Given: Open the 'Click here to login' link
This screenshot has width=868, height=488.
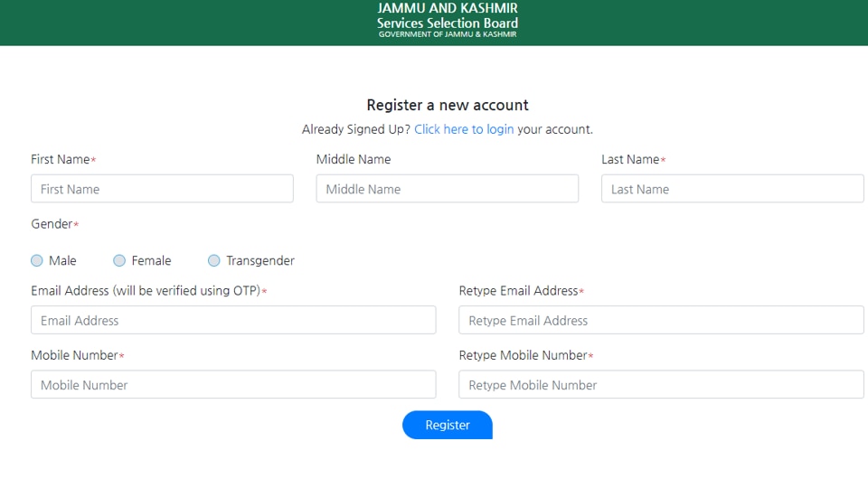Looking at the screenshot, I should click(x=464, y=129).
